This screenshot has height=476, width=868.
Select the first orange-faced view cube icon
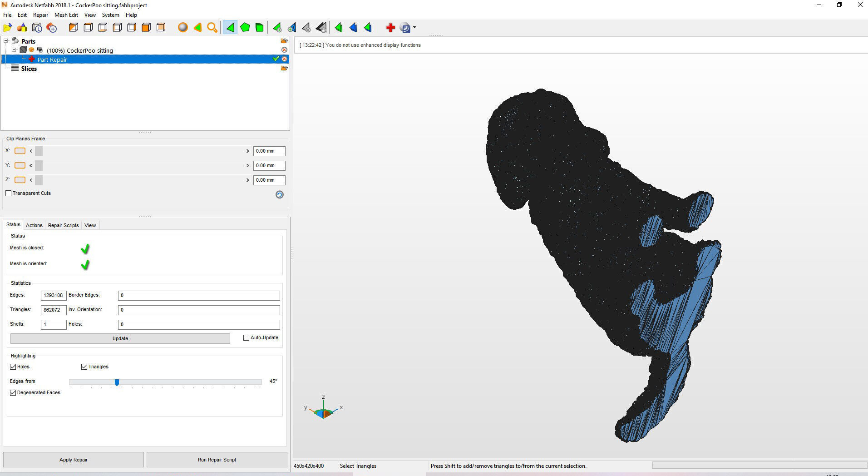(73, 28)
